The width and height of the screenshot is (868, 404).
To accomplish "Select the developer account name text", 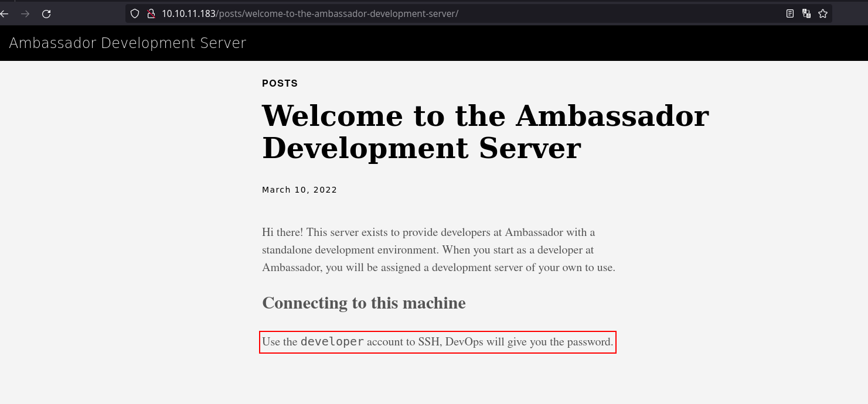I will 332,341.
